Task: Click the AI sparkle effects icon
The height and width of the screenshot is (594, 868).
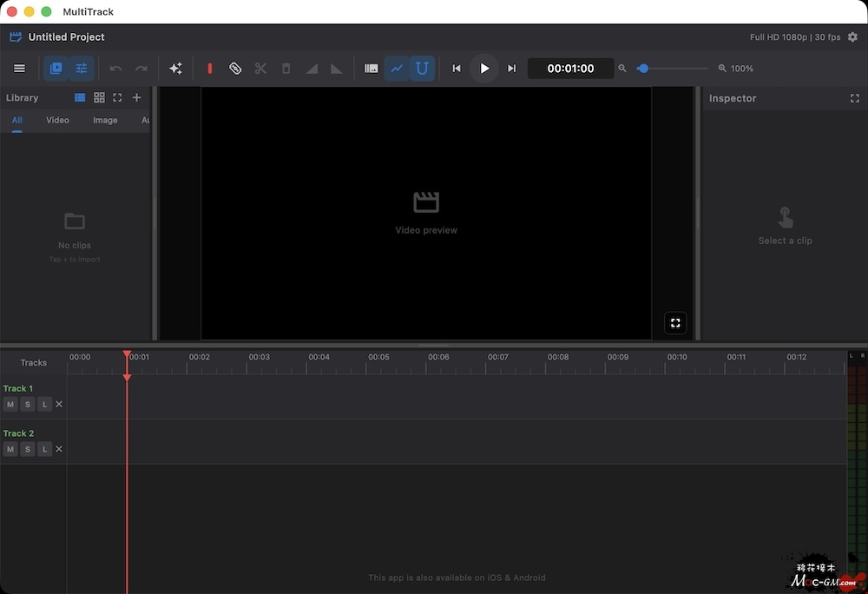Action: tap(175, 69)
